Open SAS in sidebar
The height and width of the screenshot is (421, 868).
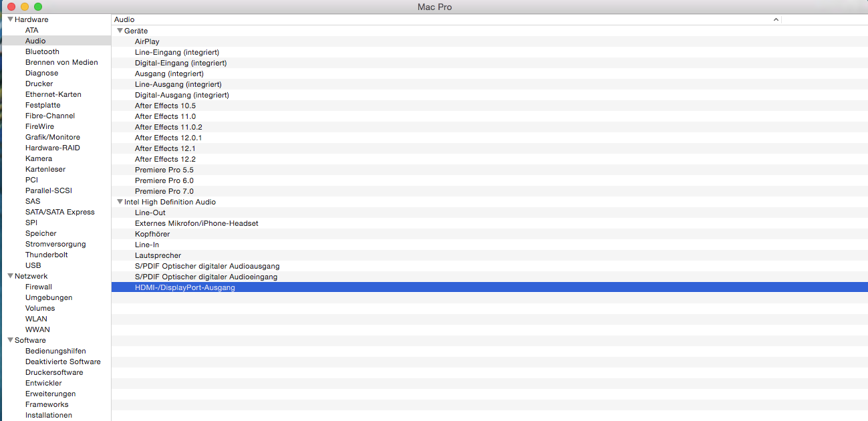33,201
